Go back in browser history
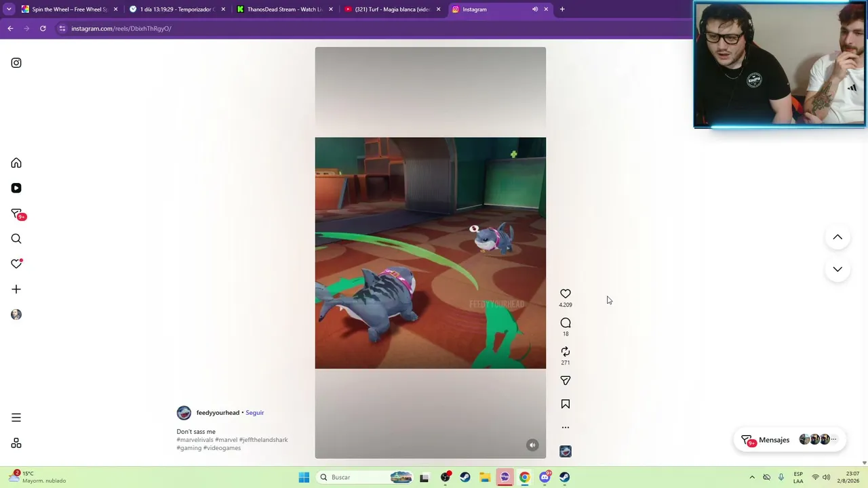Screen dimensions: 868x488 pos(10,28)
